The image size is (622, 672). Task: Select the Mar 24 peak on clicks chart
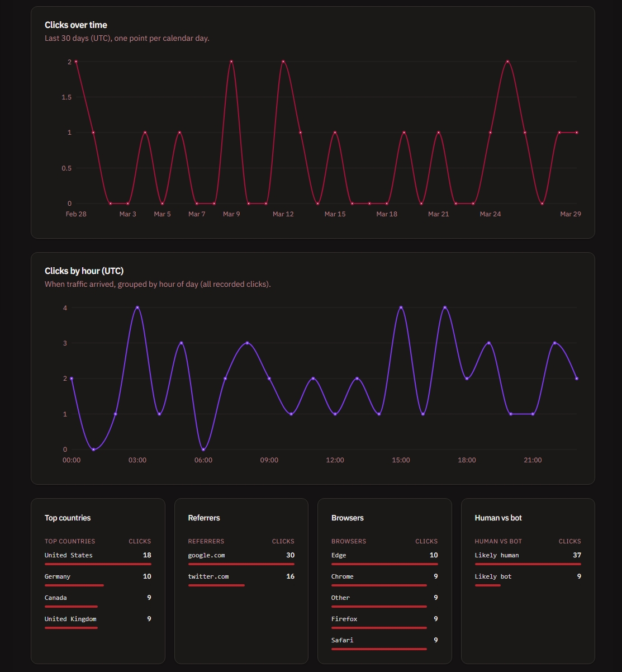coord(507,62)
